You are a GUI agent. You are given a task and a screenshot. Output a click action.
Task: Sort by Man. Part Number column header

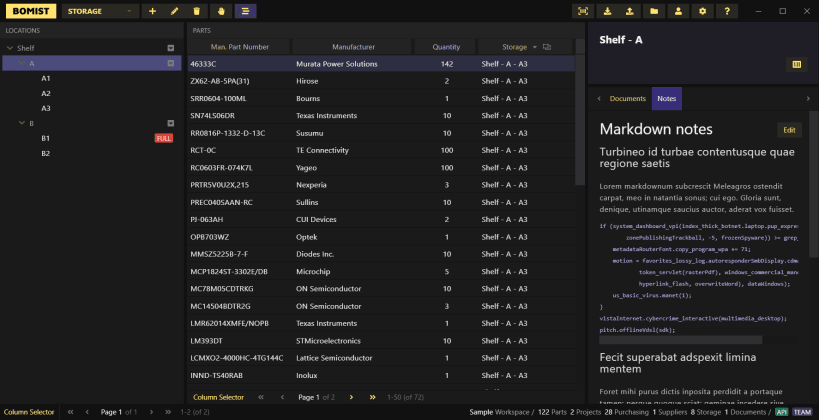tap(239, 47)
